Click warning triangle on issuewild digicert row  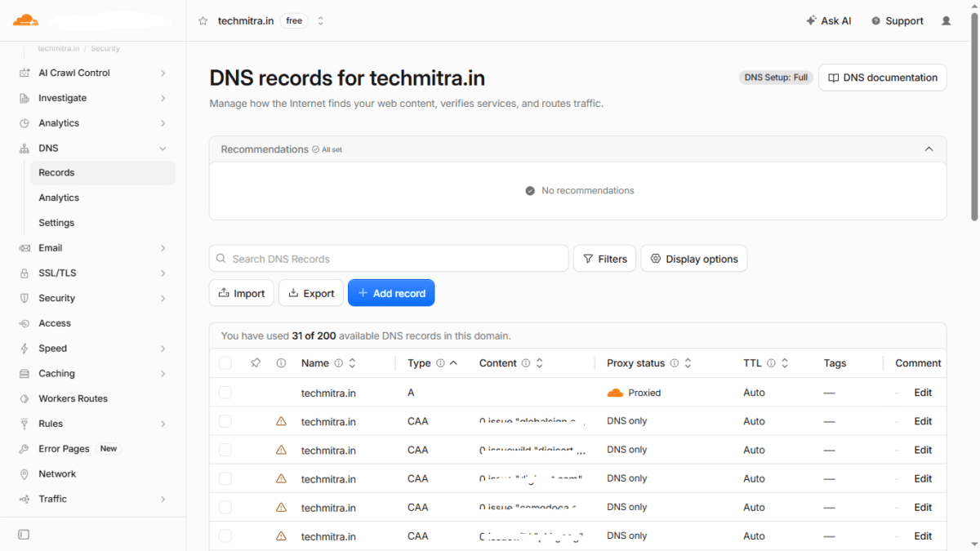281,450
